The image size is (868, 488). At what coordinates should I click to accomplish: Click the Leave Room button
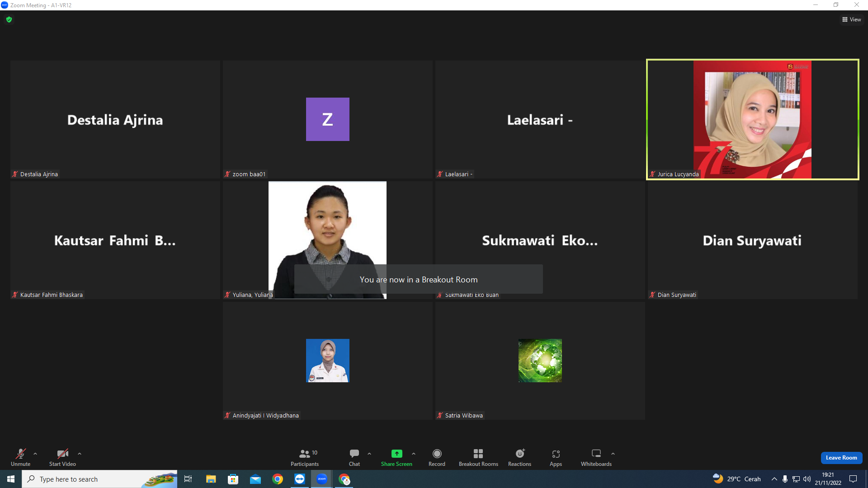841,458
